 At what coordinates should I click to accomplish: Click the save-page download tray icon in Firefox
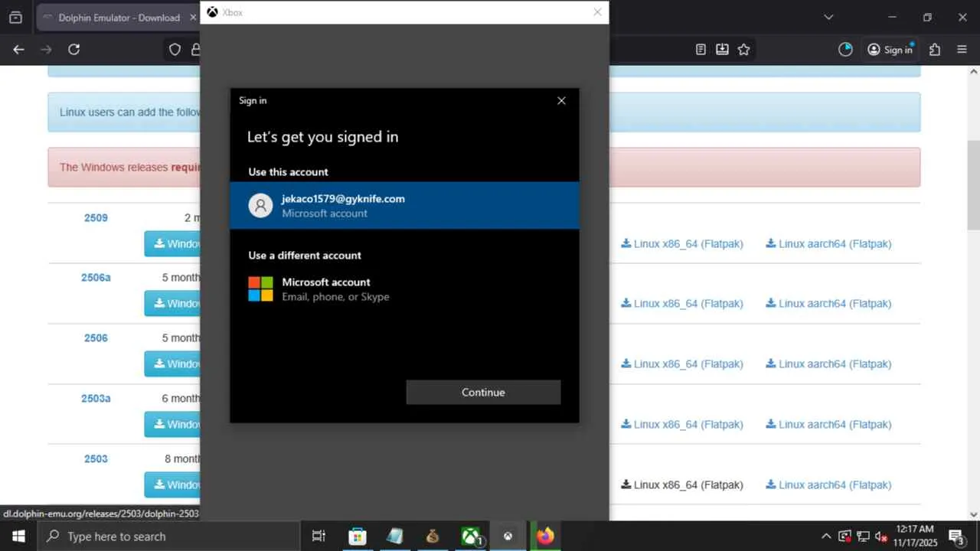722,49
